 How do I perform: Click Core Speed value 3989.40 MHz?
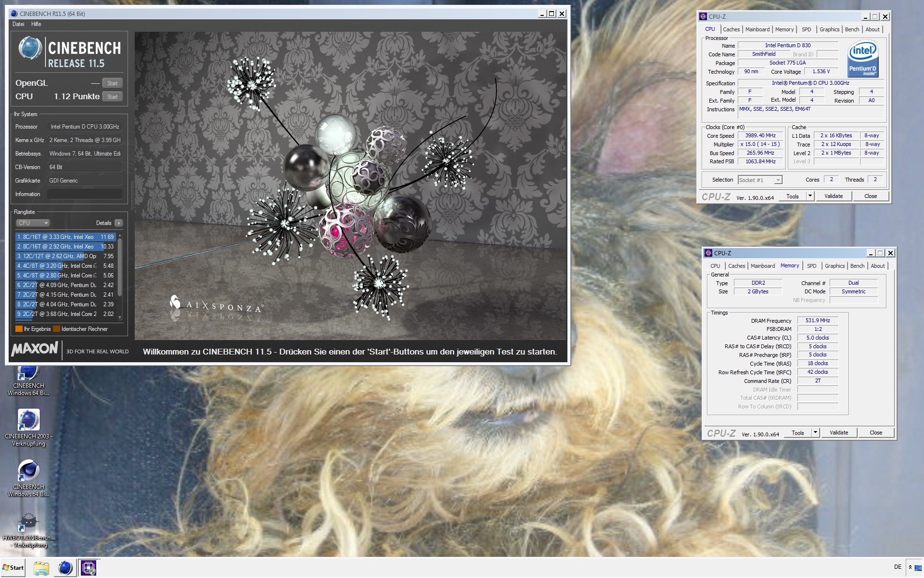[760, 136]
